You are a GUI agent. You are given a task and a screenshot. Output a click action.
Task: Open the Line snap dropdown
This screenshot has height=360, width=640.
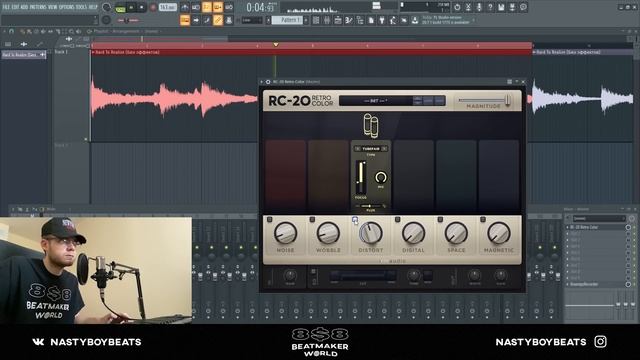coord(251,20)
